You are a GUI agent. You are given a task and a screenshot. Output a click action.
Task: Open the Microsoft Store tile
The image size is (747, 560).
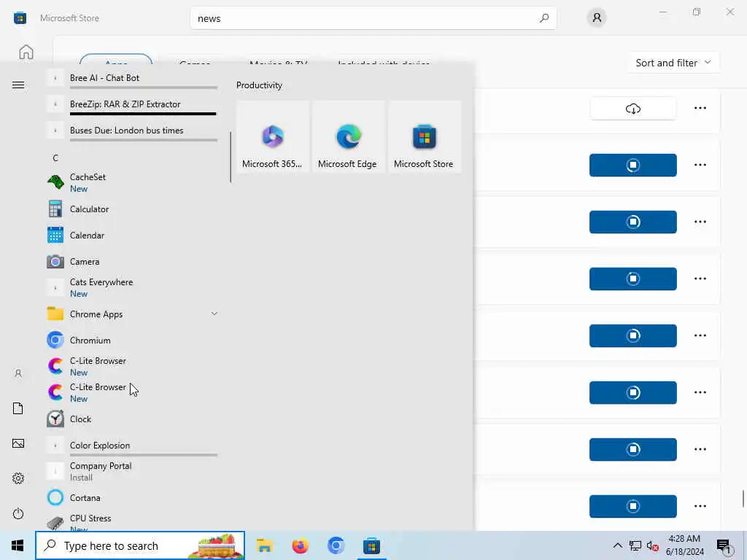click(x=425, y=137)
